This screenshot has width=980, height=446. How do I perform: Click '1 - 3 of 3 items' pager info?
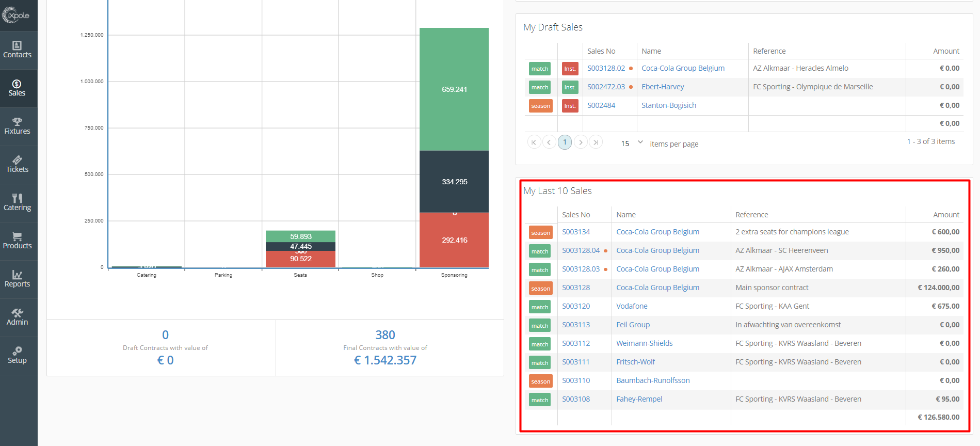(930, 141)
